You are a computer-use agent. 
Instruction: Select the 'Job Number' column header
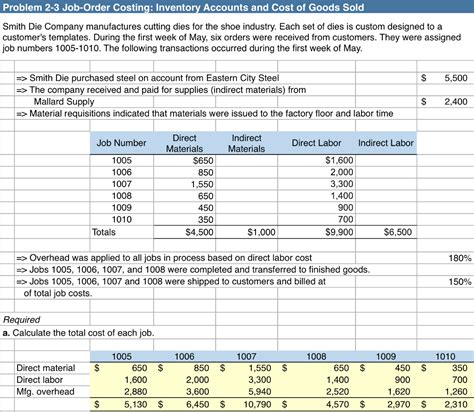[x=121, y=143]
